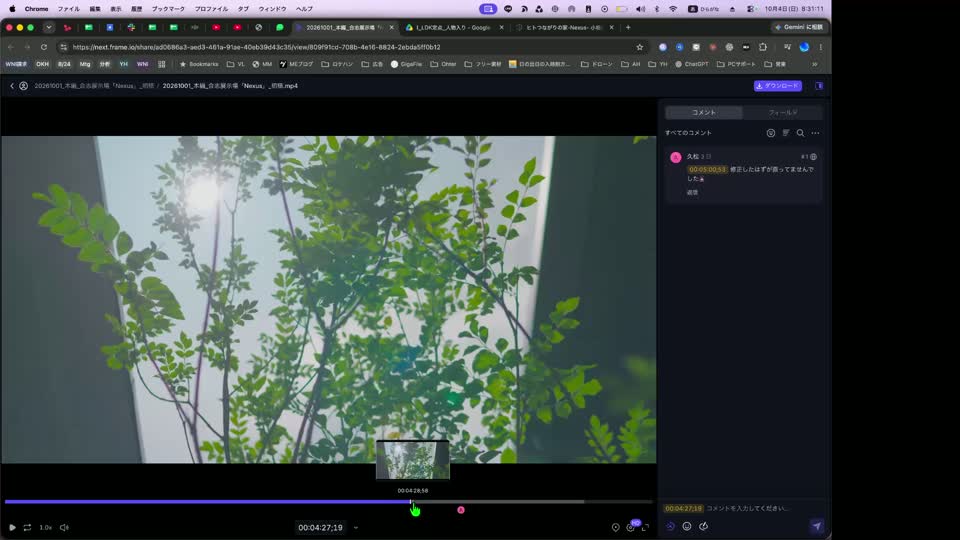The width and height of the screenshot is (960, 540).
Task: Open a new Chrome tab
Action: [628, 28]
